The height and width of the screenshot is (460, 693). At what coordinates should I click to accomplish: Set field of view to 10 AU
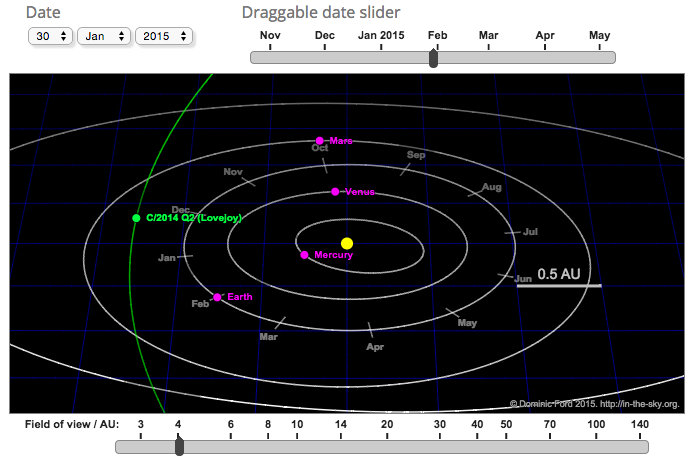[297, 446]
